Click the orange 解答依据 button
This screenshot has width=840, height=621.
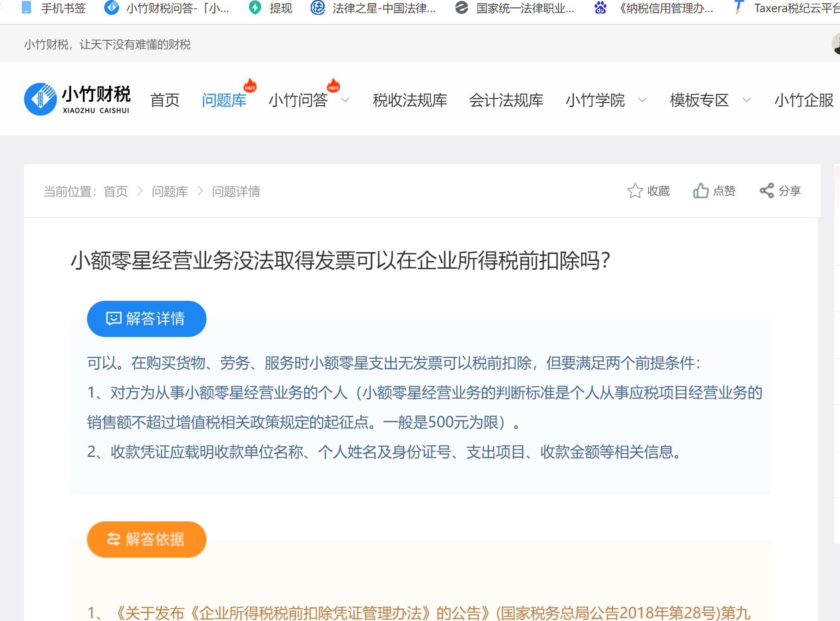(146, 539)
